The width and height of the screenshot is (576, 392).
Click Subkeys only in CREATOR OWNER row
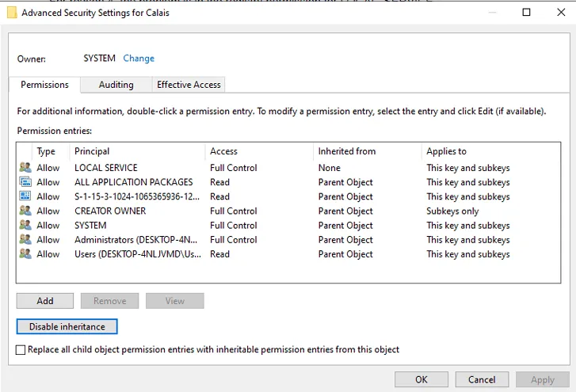point(452,211)
